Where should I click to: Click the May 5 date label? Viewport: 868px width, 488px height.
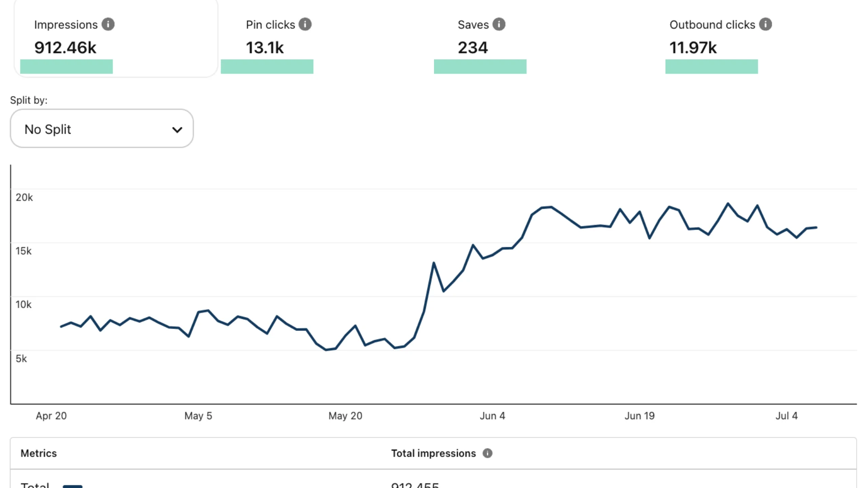click(198, 416)
